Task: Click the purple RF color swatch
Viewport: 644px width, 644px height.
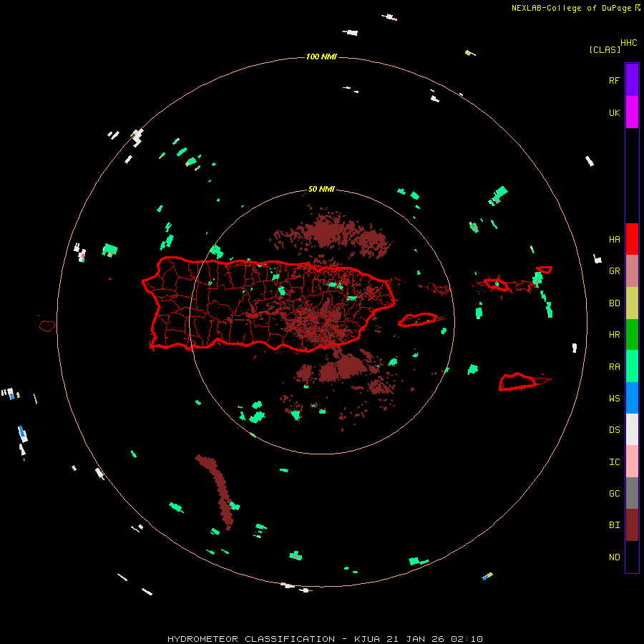Action: [632, 80]
